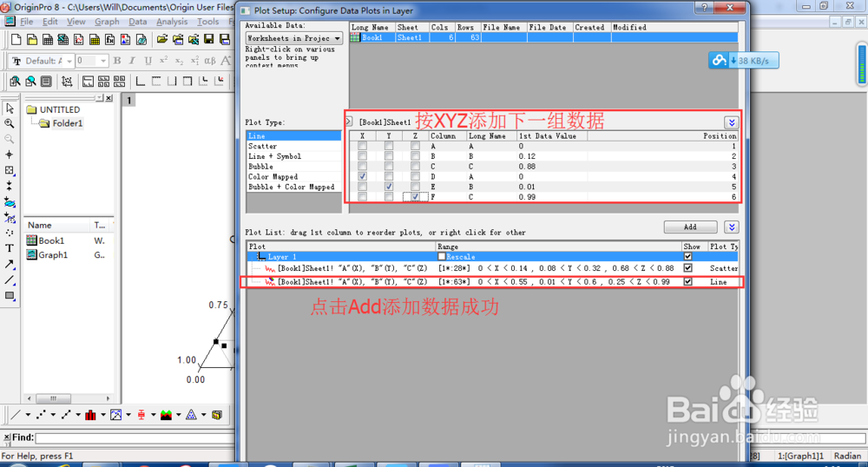This screenshot has width=868, height=467.
Task: Select the Zoom In magnifier tool
Action: (x=10, y=124)
